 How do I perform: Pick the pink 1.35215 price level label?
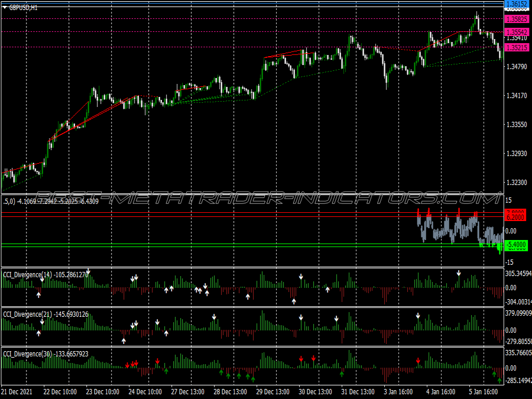[x=517, y=47]
